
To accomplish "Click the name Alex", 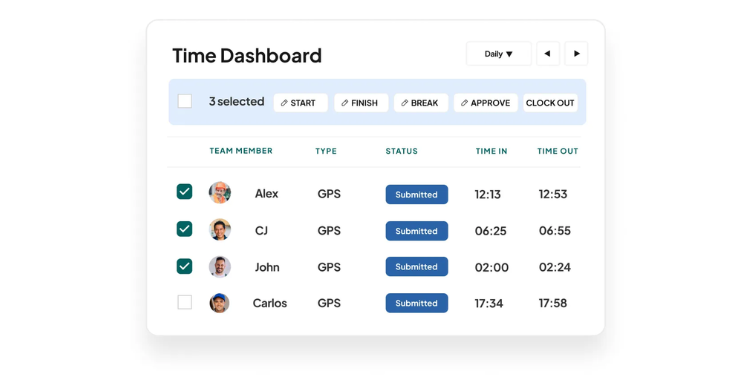I will pos(266,194).
